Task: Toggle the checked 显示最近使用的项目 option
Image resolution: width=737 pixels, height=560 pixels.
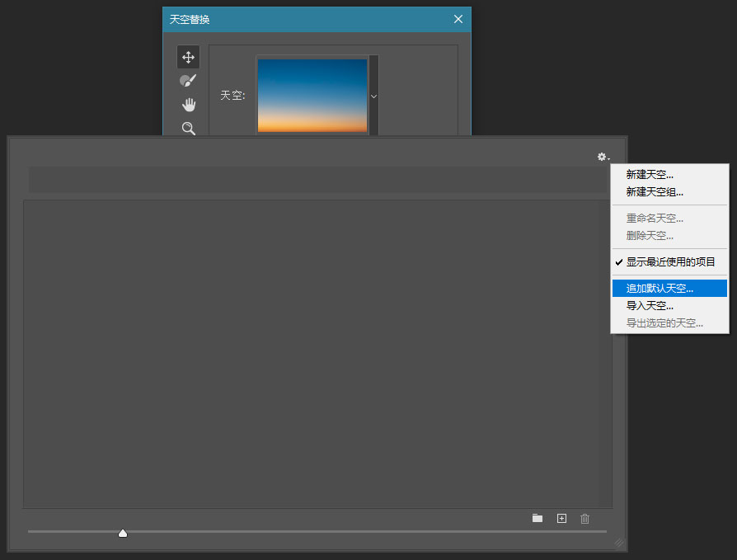Action: click(669, 262)
